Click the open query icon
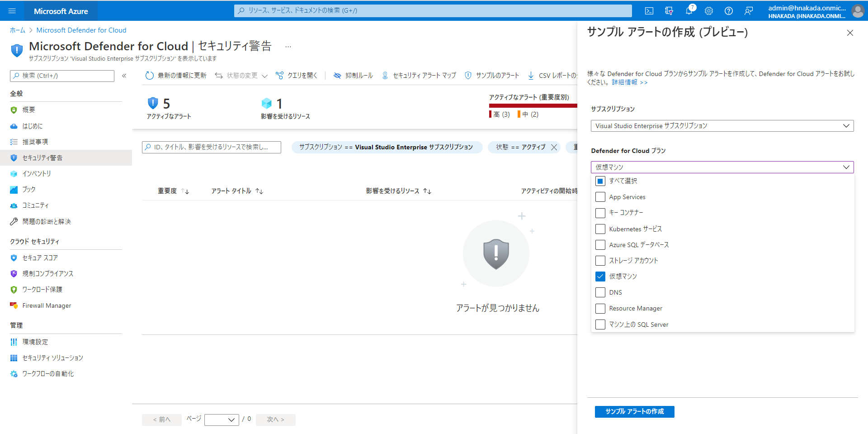This screenshot has width=868, height=434. click(x=280, y=76)
